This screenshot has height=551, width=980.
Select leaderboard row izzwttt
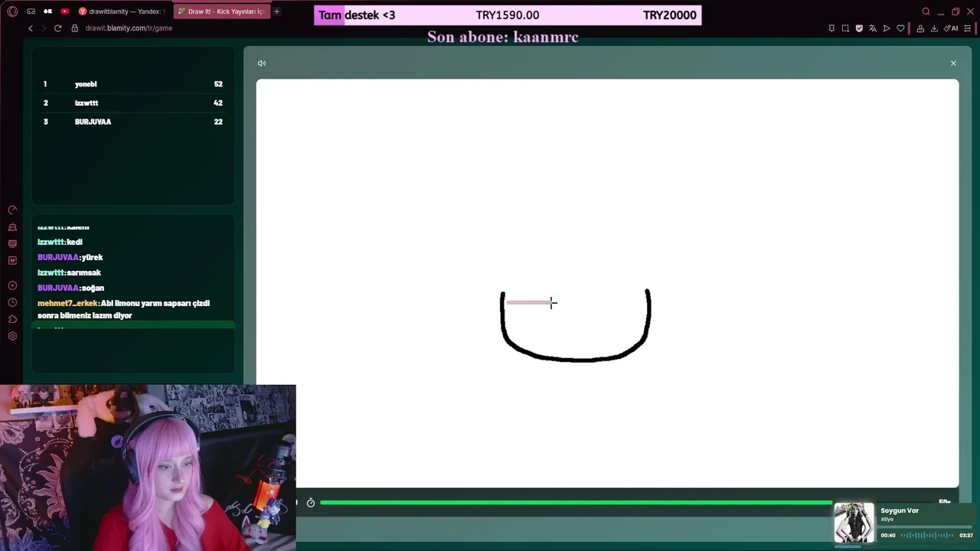[133, 103]
